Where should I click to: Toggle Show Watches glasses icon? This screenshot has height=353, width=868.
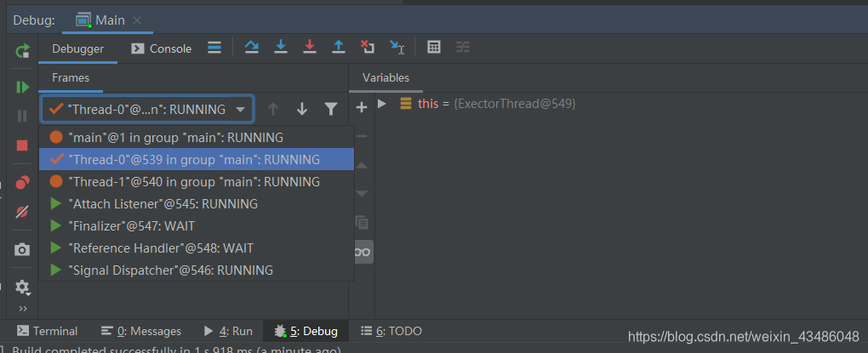click(x=362, y=252)
